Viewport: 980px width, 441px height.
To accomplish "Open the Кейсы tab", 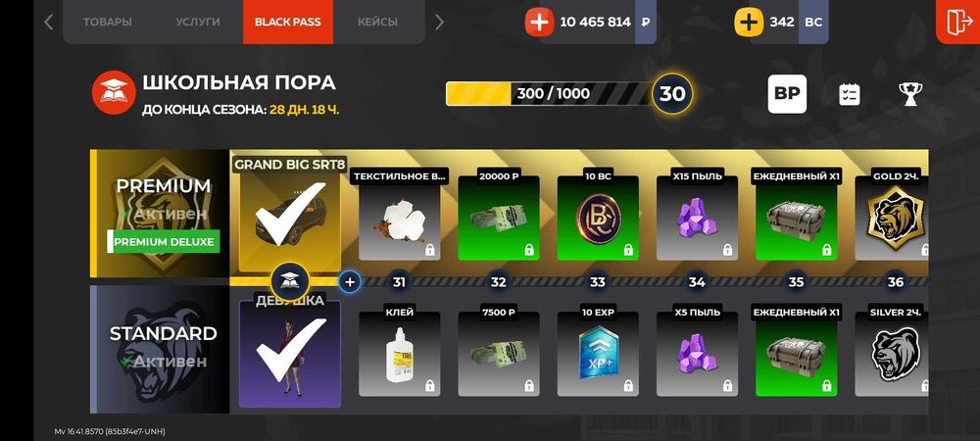I will click(x=377, y=22).
